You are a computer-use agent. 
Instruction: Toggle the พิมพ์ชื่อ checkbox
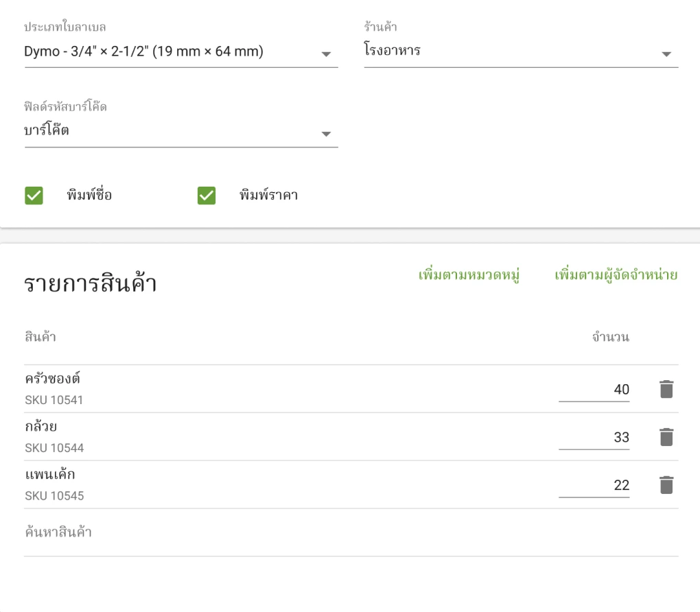point(34,196)
